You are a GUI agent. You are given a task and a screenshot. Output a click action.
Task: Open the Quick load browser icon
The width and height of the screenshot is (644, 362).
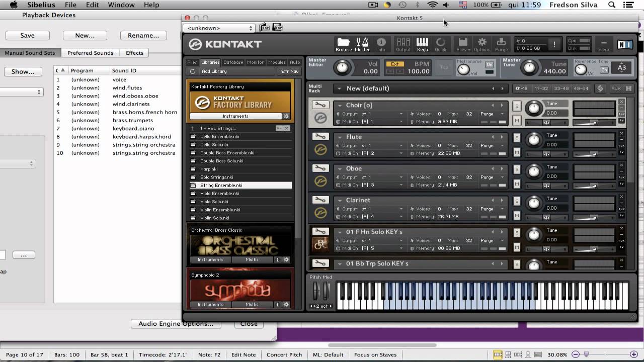pos(441,44)
